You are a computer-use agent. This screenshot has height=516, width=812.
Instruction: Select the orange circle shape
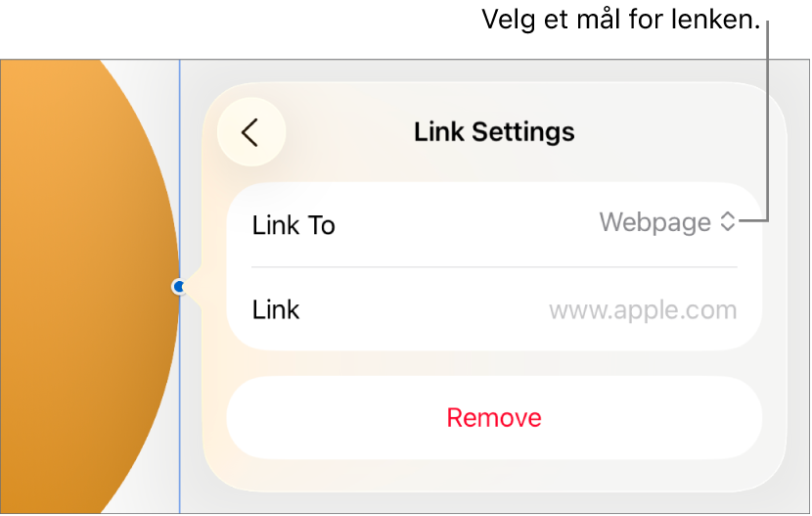[x=83, y=287]
